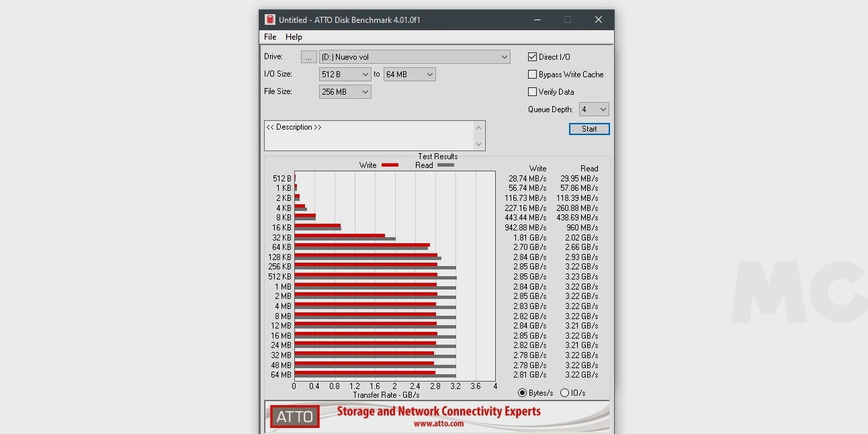Select the Bytes/s radio button
The image size is (868, 434).
[x=523, y=393]
